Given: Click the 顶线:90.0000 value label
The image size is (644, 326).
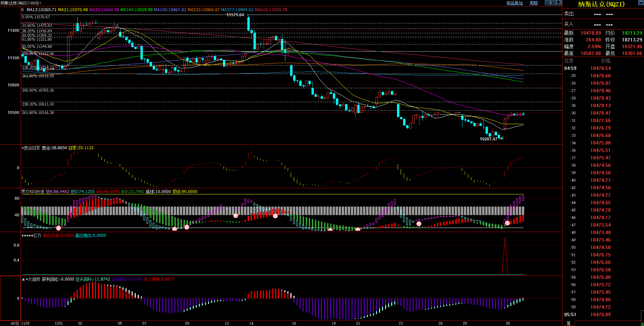Looking at the screenshot, I should pos(185,192).
